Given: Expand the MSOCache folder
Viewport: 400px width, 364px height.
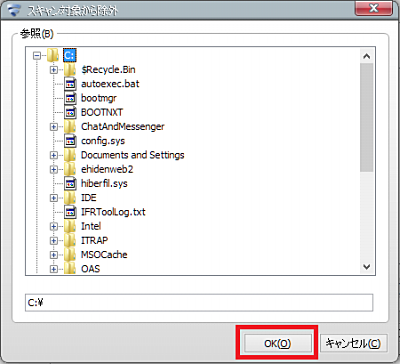Looking at the screenshot, I should point(54,255).
